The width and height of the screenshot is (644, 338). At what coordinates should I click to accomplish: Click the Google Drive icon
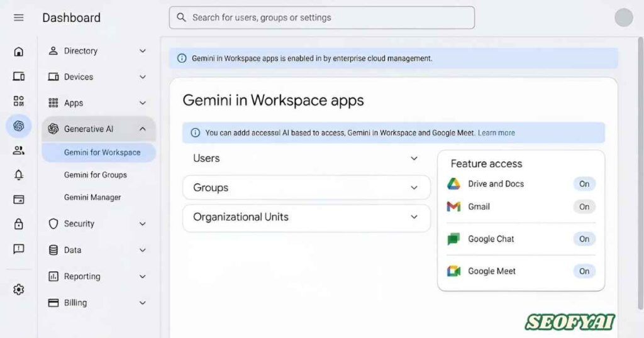pos(453,184)
